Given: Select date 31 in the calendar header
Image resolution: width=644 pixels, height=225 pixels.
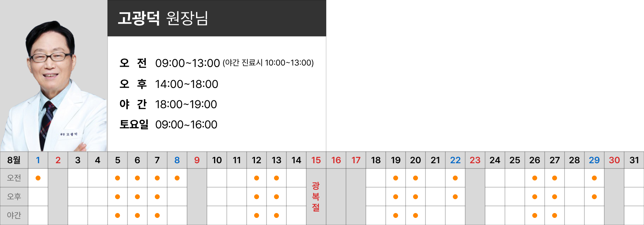Looking at the screenshot, I should [x=634, y=160].
